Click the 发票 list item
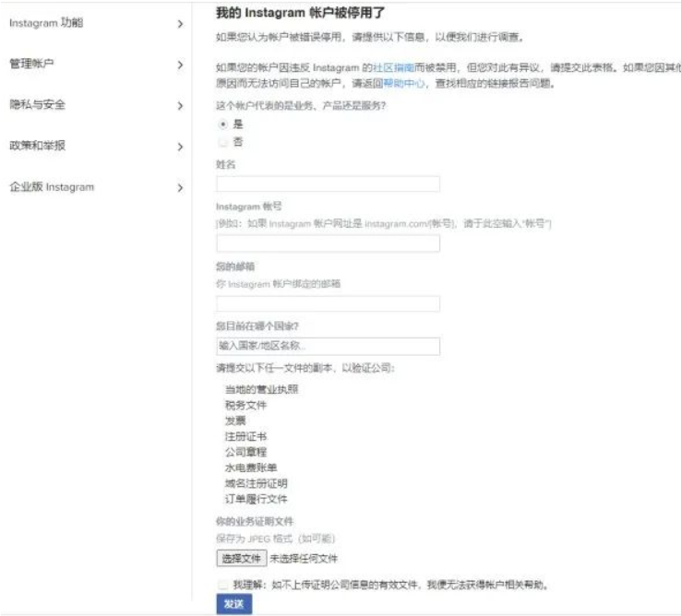 235,421
